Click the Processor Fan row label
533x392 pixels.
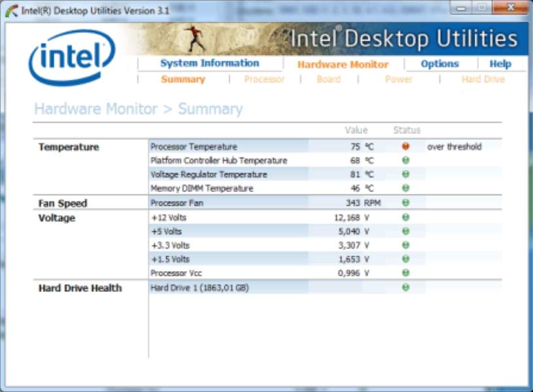click(177, 203)
